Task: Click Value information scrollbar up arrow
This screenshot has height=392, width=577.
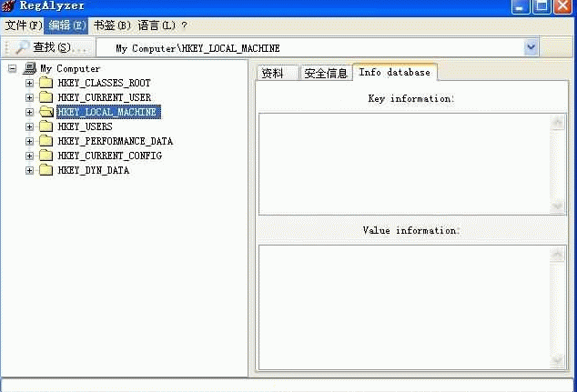Action: pos(558,254)
